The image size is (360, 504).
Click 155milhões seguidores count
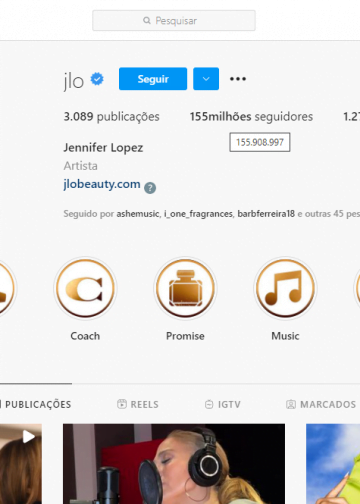tap(251, 117)
